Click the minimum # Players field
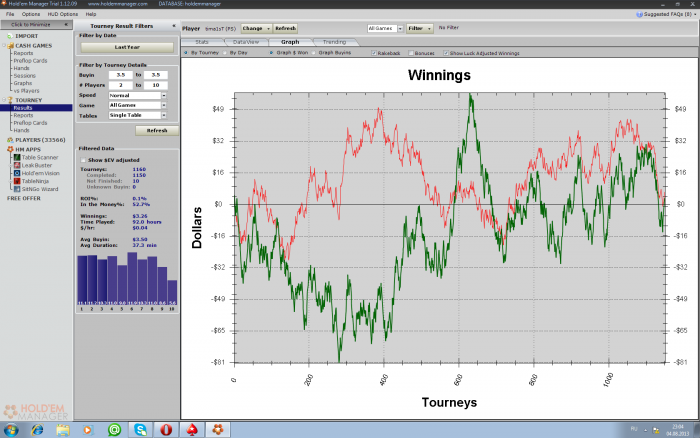The height and width of the screenshot is (438, 700). coord(121,85)
